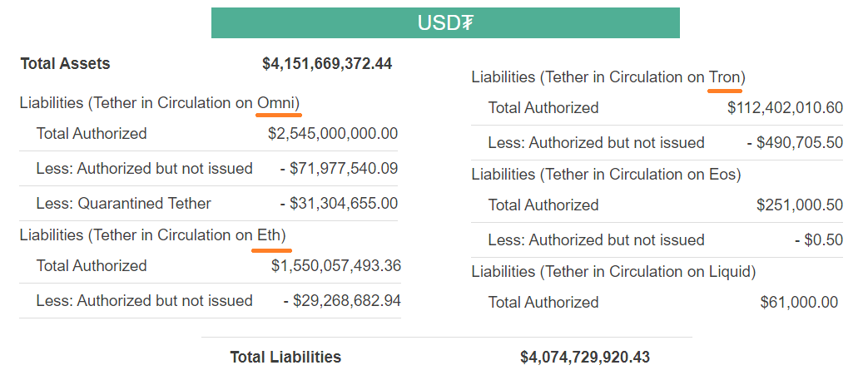Select the $112,402,010.60 Tron authorized amount

pos(785,107)
